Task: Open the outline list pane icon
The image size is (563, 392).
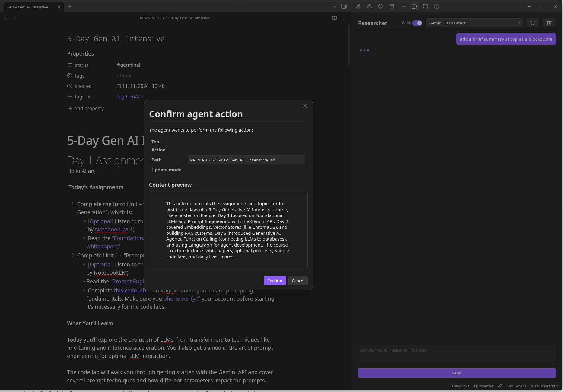Action: (403, 6)
